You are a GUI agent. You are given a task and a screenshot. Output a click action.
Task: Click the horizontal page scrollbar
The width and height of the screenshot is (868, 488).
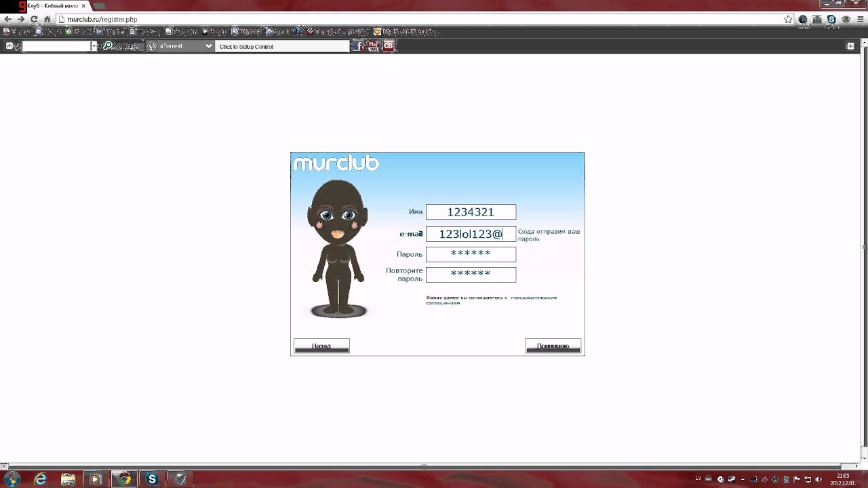(x=424, y=466)
